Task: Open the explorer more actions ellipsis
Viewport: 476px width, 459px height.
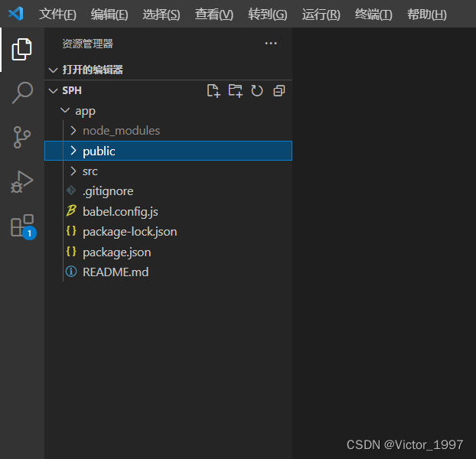Action: point(271,44)
